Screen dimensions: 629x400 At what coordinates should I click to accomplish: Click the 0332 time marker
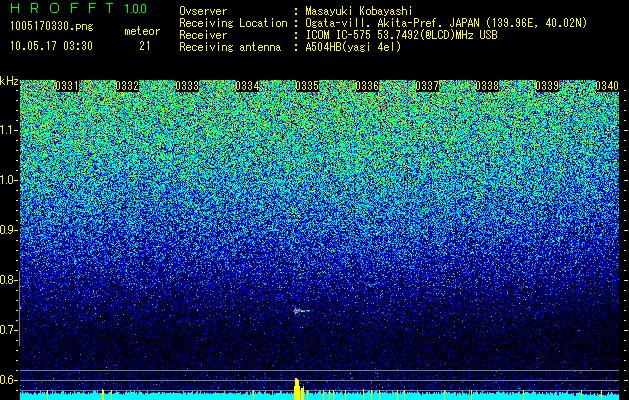coord(127,86)
